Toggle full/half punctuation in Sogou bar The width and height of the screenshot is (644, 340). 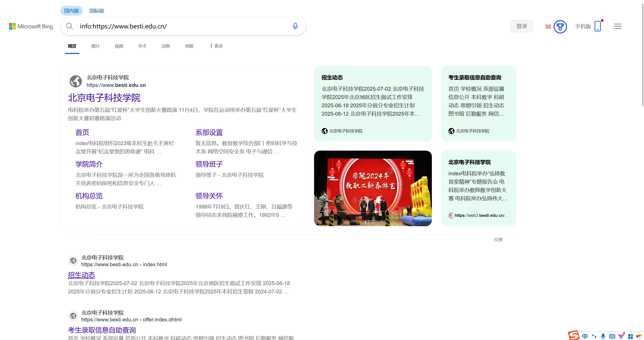tap(594, 336)
